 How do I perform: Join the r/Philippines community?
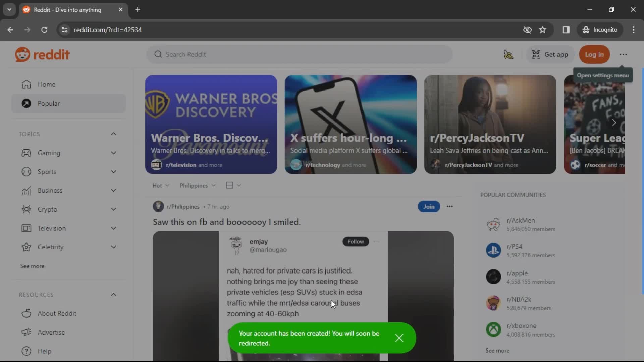429,206
